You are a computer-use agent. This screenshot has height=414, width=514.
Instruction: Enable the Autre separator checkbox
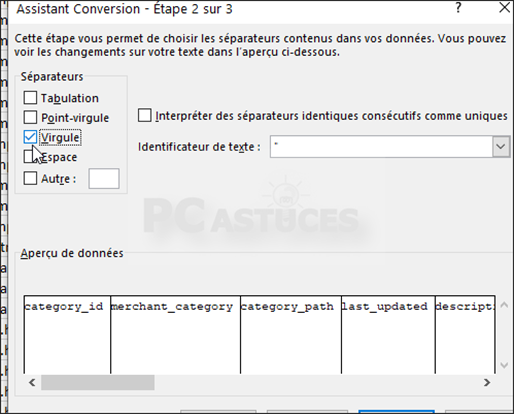click(x=30, y=178)
